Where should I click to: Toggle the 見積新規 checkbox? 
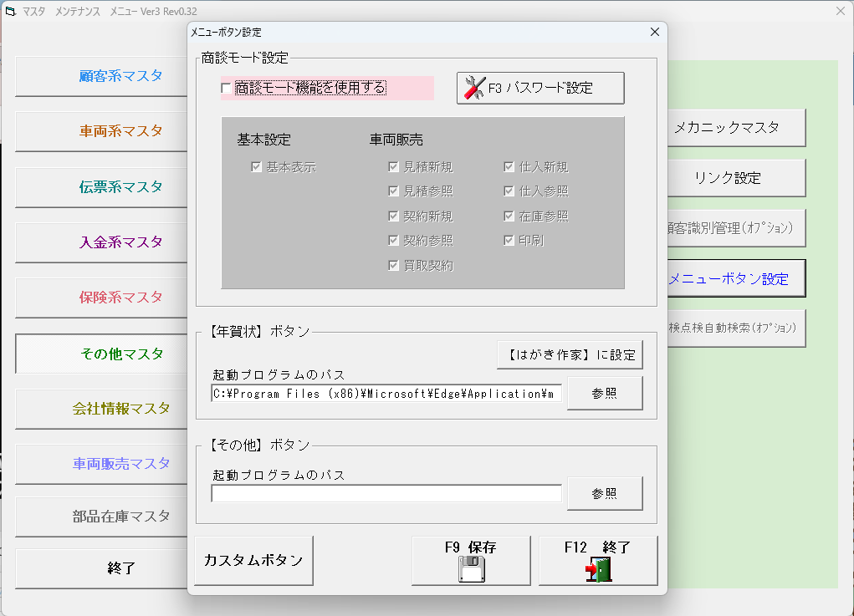click(393, 167)
